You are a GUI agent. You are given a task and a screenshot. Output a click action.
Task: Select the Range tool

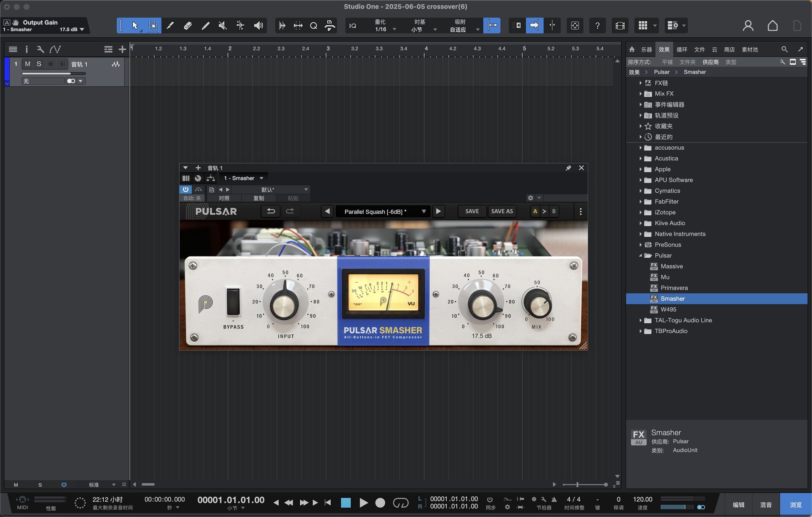coord(153,26)
